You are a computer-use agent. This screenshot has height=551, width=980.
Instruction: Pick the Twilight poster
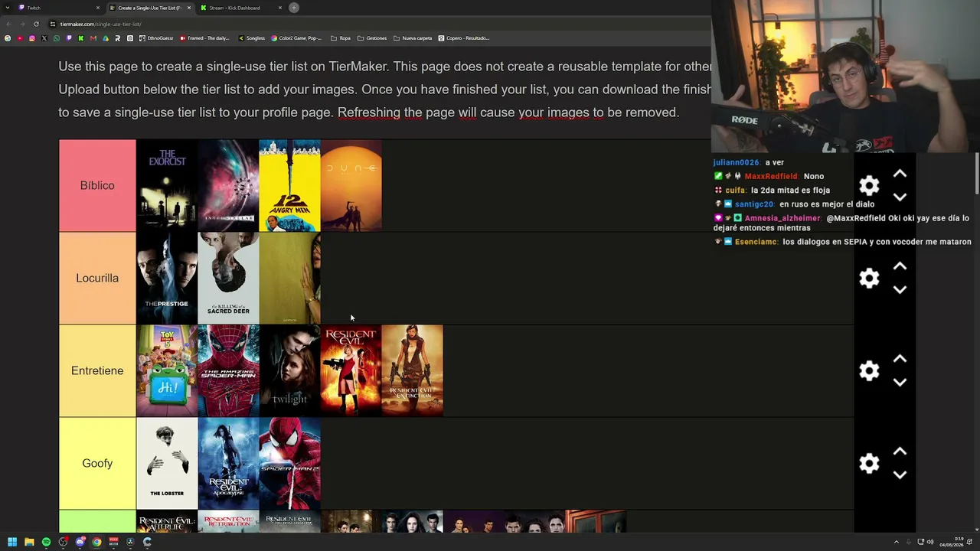(289, 371)
